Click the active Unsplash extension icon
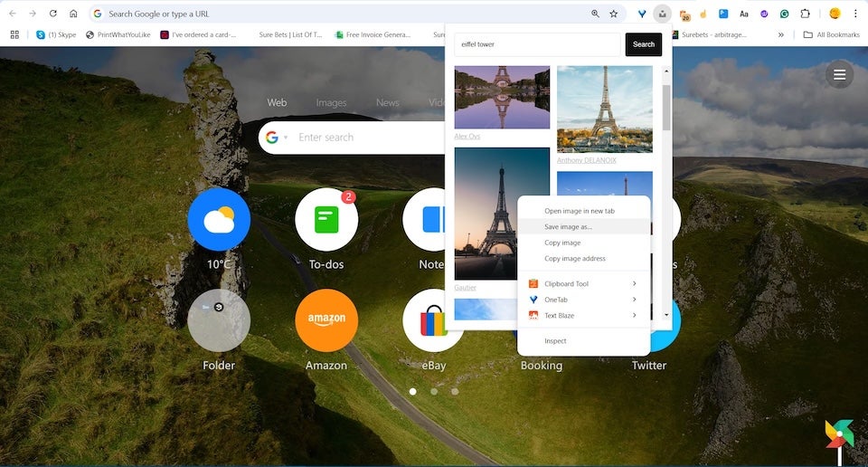This screenshot has width=868, height=467. point(662,14)
